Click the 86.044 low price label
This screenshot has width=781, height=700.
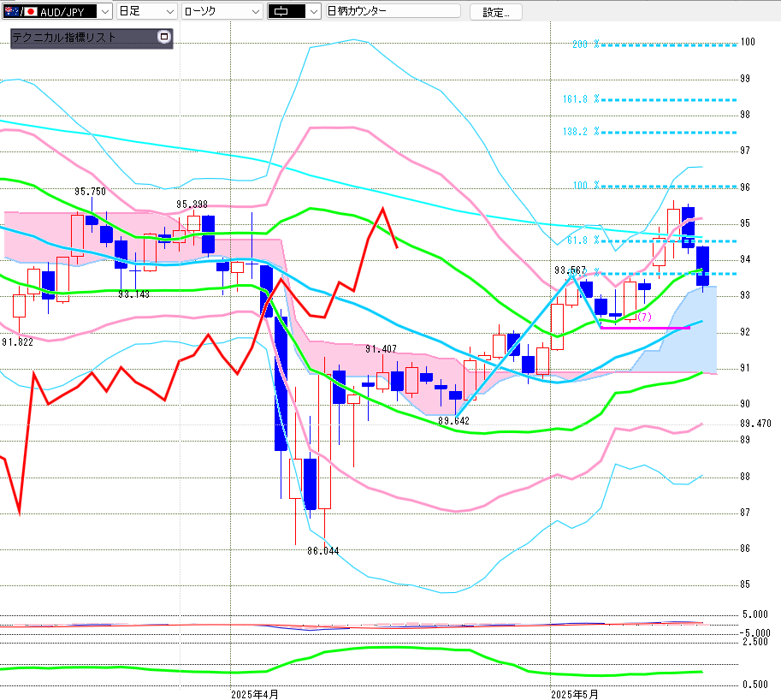323,550
